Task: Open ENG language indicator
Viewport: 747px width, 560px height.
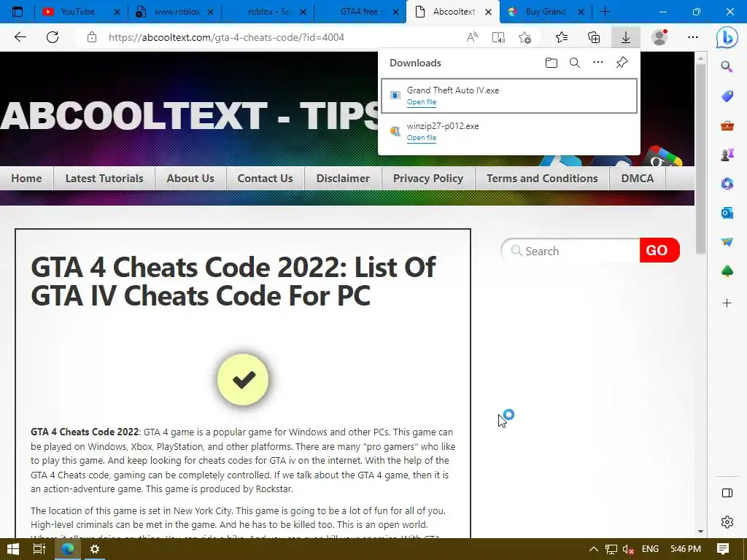Action: pos(650,549)
